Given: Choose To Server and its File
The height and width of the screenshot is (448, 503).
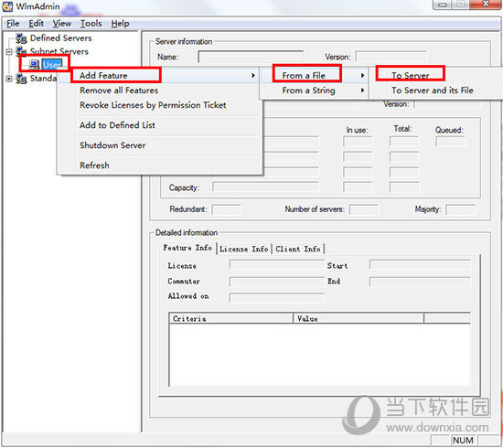Looking at the screenshot, I should pyautogui.click(x=433, y=91).
